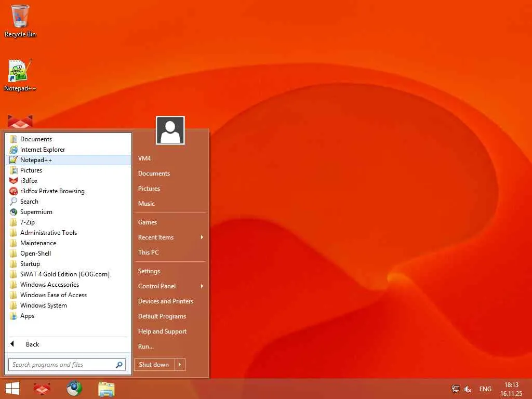This screenshot has width=532, height=399.
Task: Click the 7-Zip folder icon
Action: pyautogui.click(x=14, y=222)
